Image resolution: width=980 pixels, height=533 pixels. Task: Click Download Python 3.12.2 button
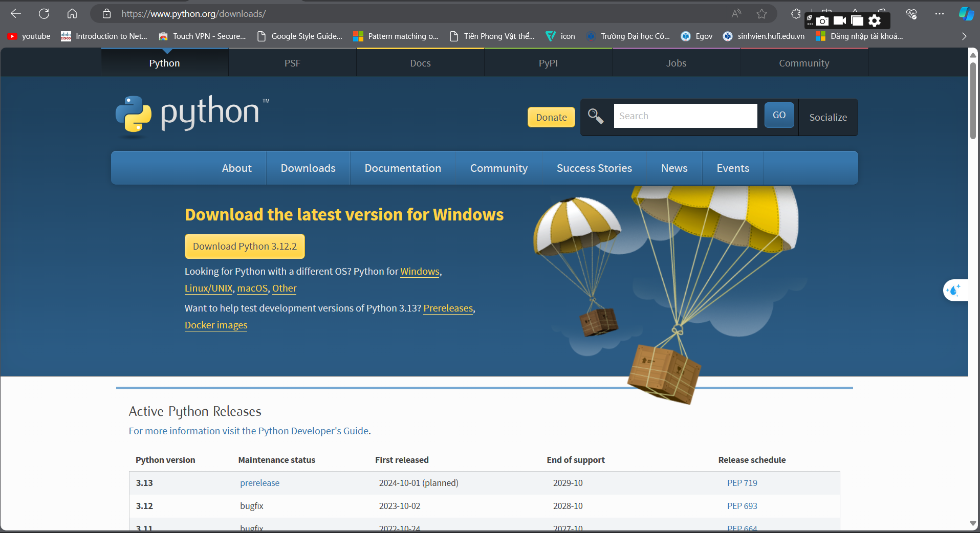point(245,247)
